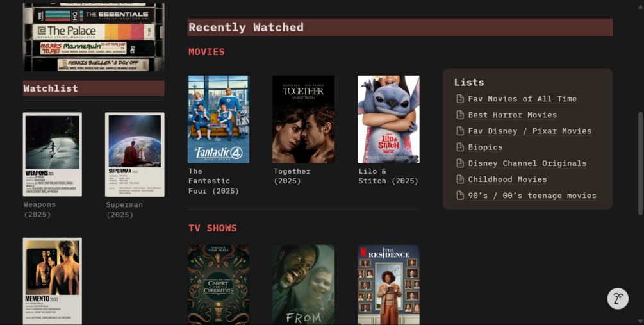The width and height of the screenshot is (644, 325).
Task: Click page icon beside Biopics
Action: [x=460, y=147]
